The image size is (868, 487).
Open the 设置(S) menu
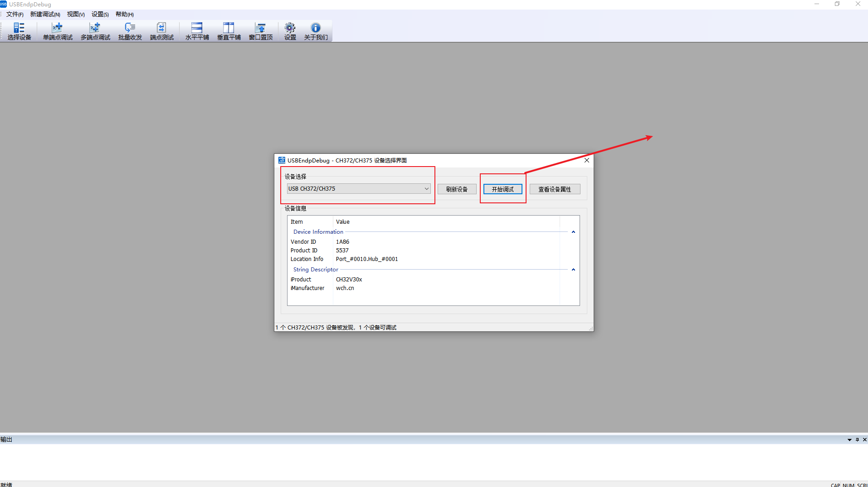[100, 15]
